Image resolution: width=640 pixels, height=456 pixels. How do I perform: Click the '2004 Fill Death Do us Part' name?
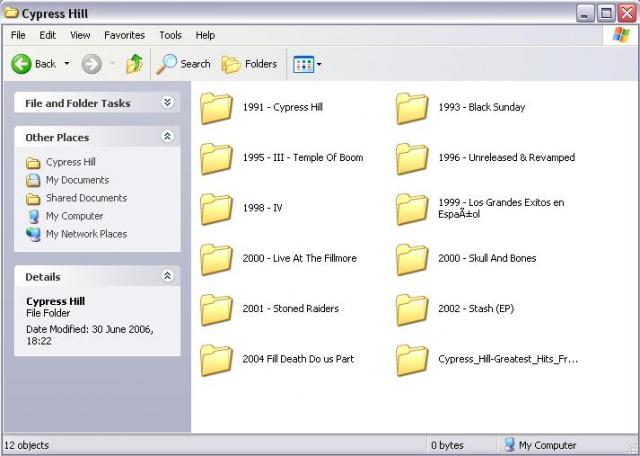(298, 359)
